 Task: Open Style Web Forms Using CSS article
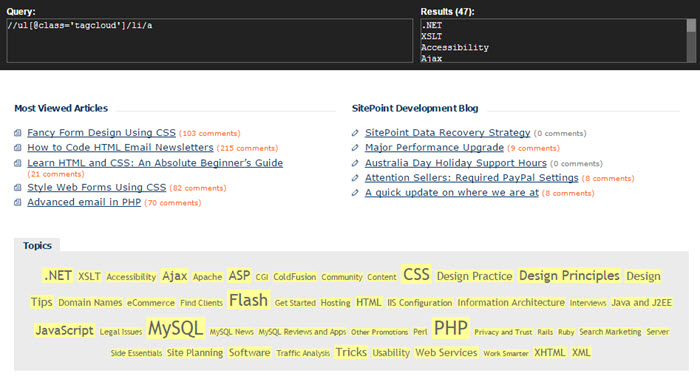96,188
